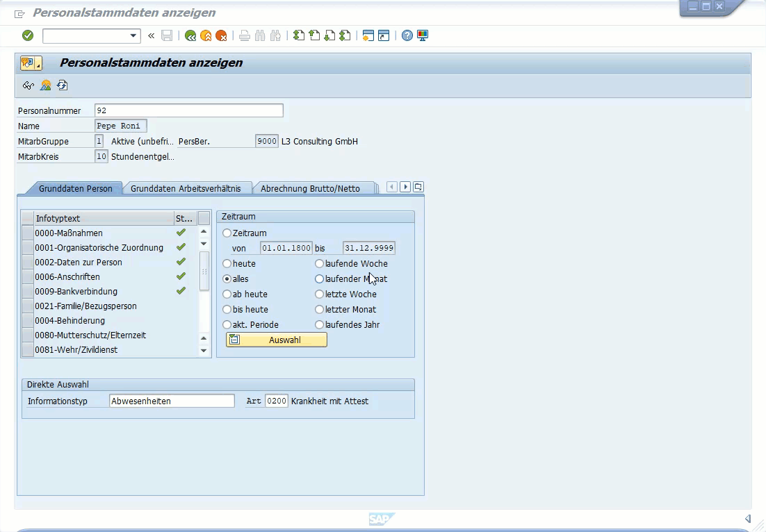The image size is (766, 532).
Task: Click the small arrow at bottom-right status bar
Action: (748, 518)
